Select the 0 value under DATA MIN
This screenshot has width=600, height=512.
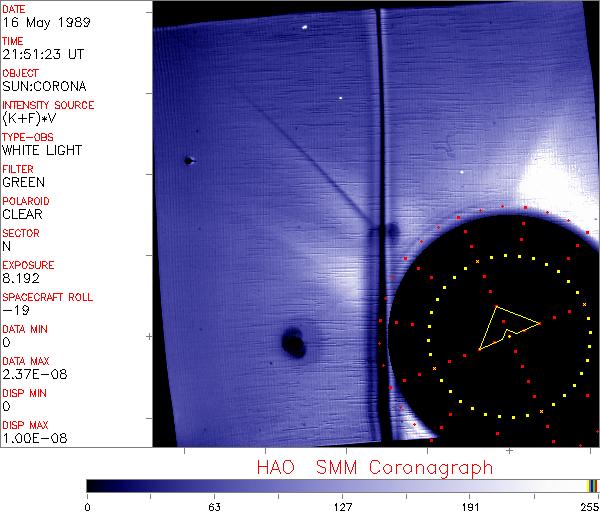point(7,342)
